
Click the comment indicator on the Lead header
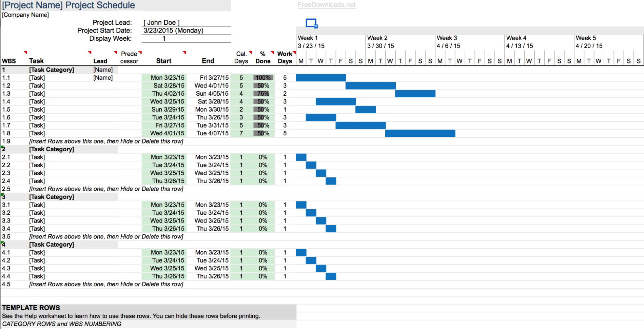pyautogui.click(x=115, y=53)
